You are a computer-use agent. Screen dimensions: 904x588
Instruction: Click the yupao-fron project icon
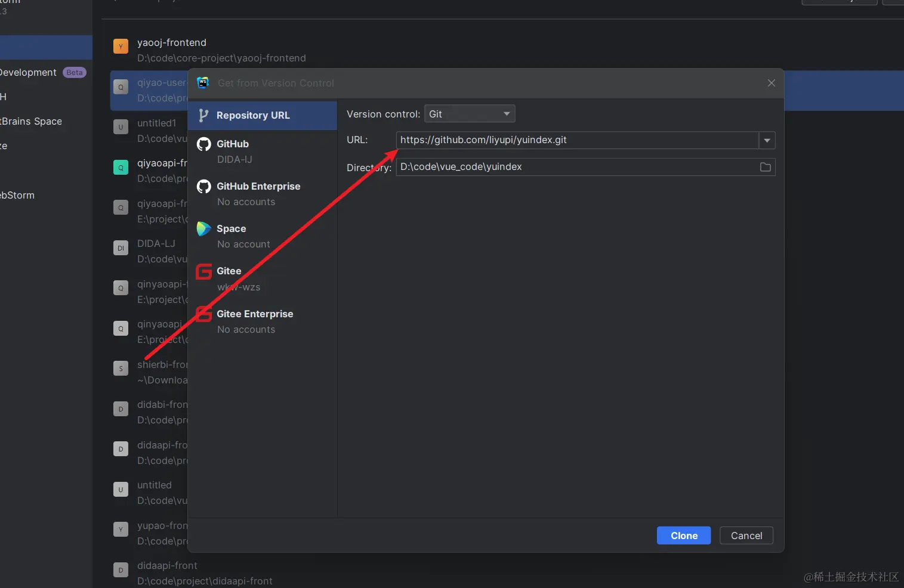(x=121, y=530)
